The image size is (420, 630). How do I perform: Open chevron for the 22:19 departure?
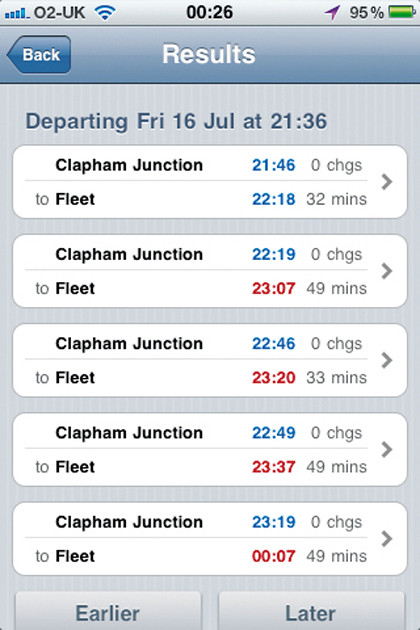387,271
